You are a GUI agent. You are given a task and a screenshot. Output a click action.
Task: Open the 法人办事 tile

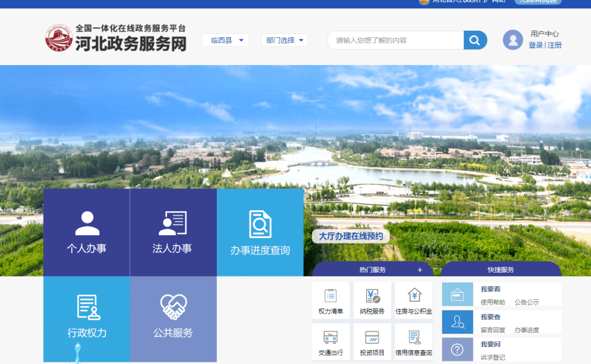(173, 232)
